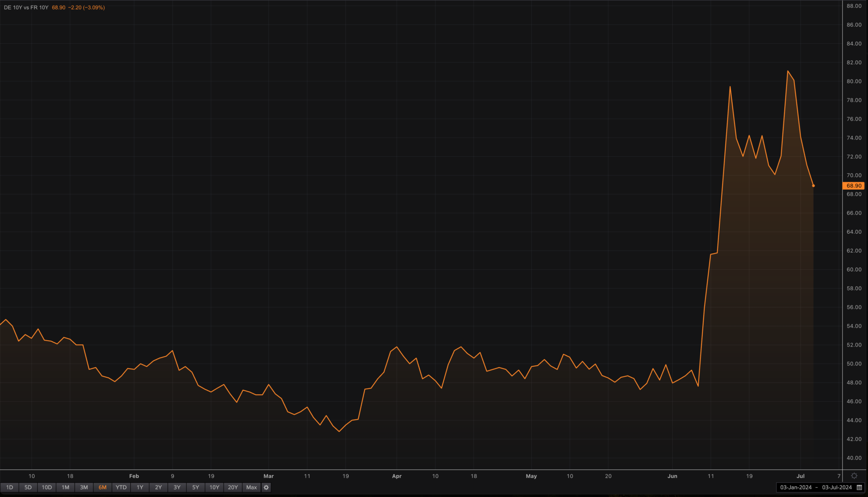Click the Feb label on time axis
Viewport: 868px width, 497px height.
pyautogui.click(x=134, y=476)
